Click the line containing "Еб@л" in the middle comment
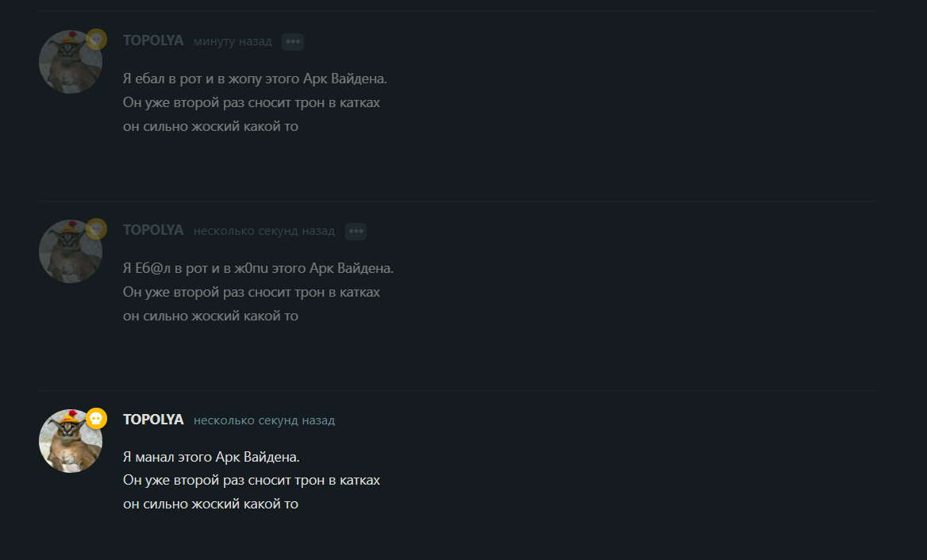The height and width of the screenshot is (560, 927). pyautogui.click(x=258, y=268)
